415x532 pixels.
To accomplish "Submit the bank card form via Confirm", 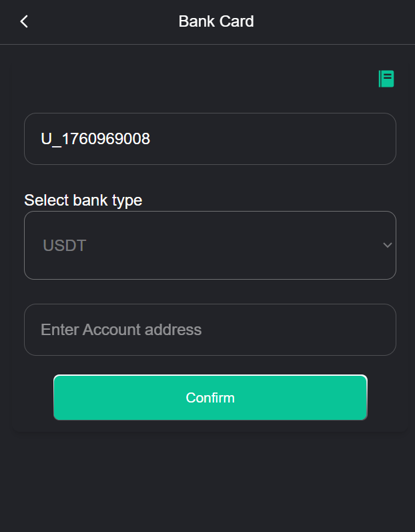I will tap(210, 398).
